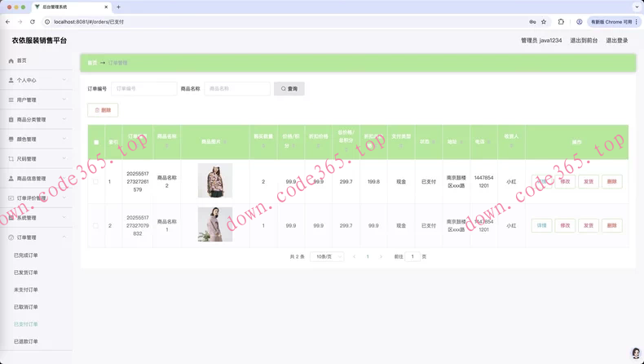Click the icon beside 商品分类管理
Screen dimensions: 644x364
click(x=11, y=119)
